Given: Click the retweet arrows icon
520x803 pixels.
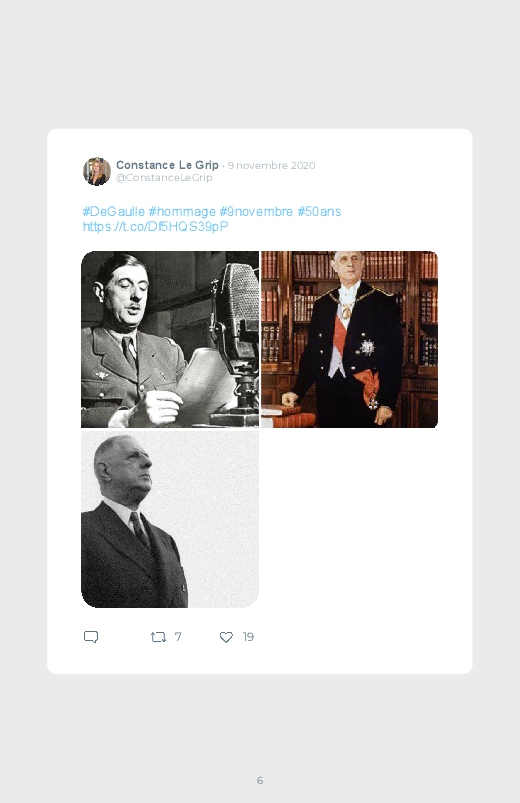Looking at the screenshot, I should pos(158,637).
